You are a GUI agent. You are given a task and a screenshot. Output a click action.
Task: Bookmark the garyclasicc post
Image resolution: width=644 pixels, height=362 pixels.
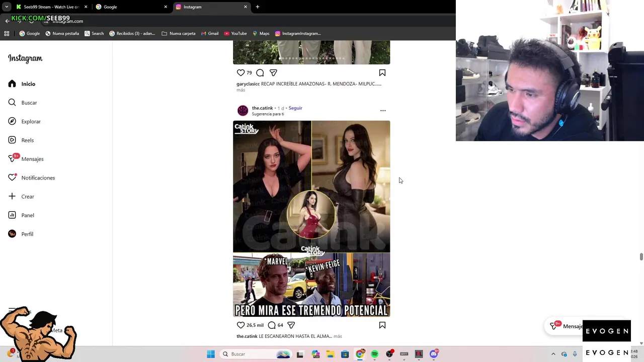[382, 72]
